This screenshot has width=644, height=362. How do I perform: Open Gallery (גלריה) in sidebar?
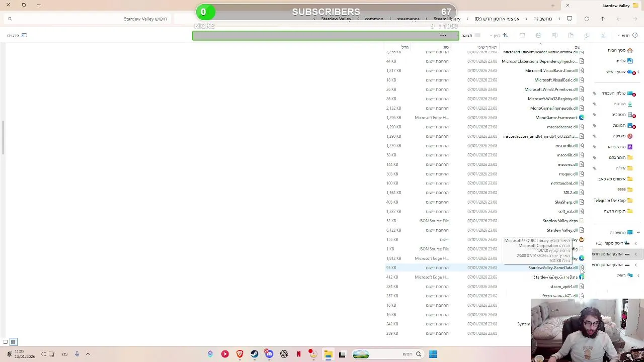(x=624, y=61)
